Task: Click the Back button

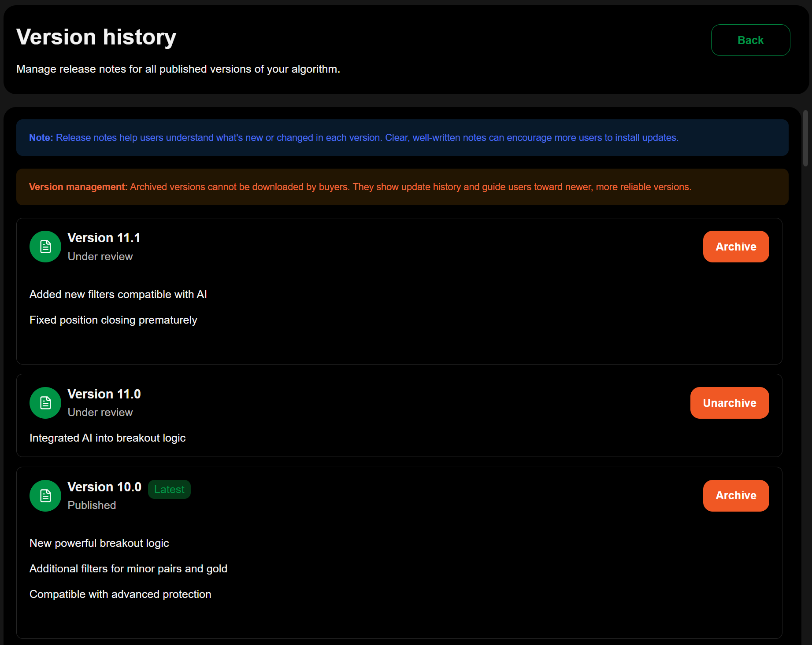Action: (x=750, y=40)
